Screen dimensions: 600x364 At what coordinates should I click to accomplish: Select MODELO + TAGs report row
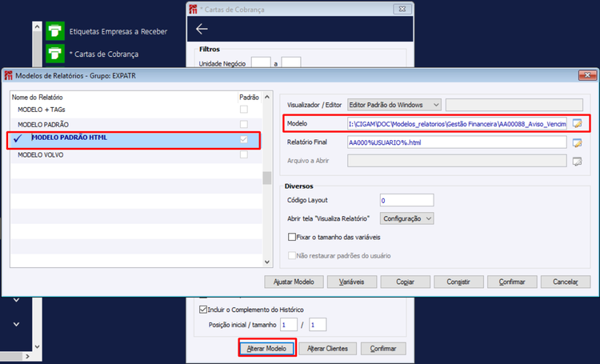tap(136, 110)
